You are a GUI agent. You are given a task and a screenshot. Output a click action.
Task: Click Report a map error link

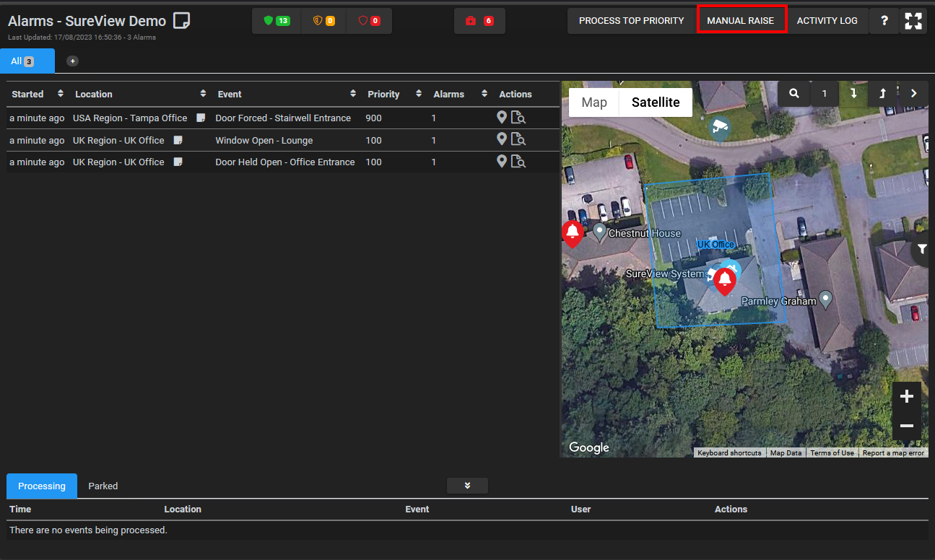[893, 453]
